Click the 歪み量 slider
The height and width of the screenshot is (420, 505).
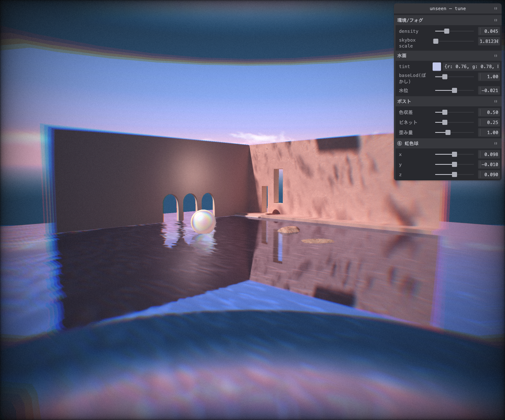click(454, 132)
